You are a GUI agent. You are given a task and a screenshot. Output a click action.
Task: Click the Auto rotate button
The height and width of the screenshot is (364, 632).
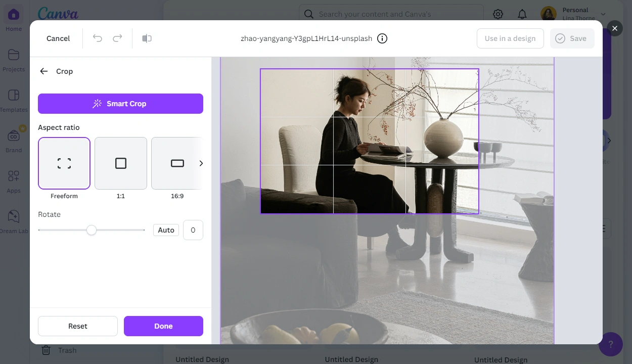tap(166, 230)
